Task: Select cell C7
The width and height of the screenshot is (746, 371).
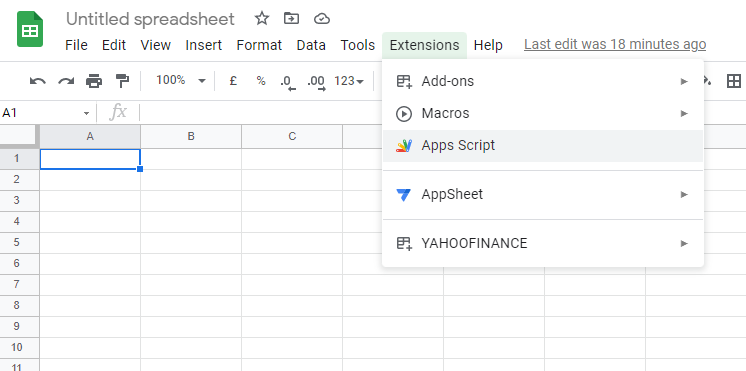Action: [x=292, y=284]
